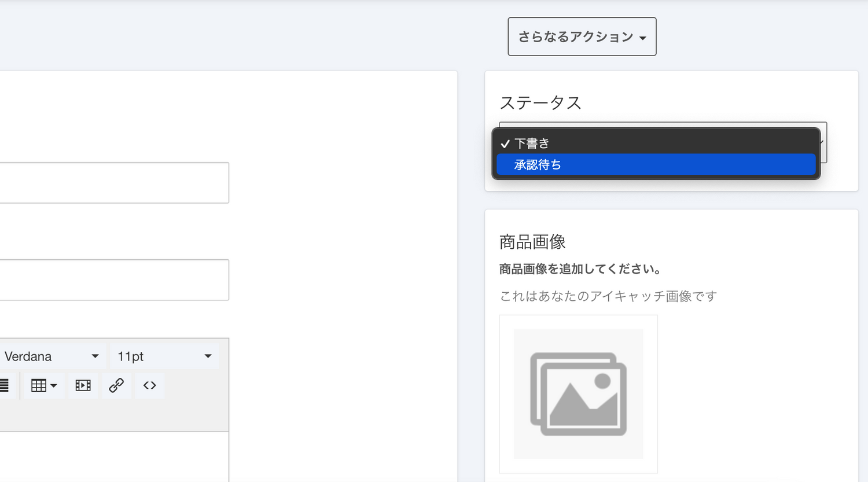Insert media with the film icon
The height and width of the screenshot is (482, 868).
coord(83,385)
